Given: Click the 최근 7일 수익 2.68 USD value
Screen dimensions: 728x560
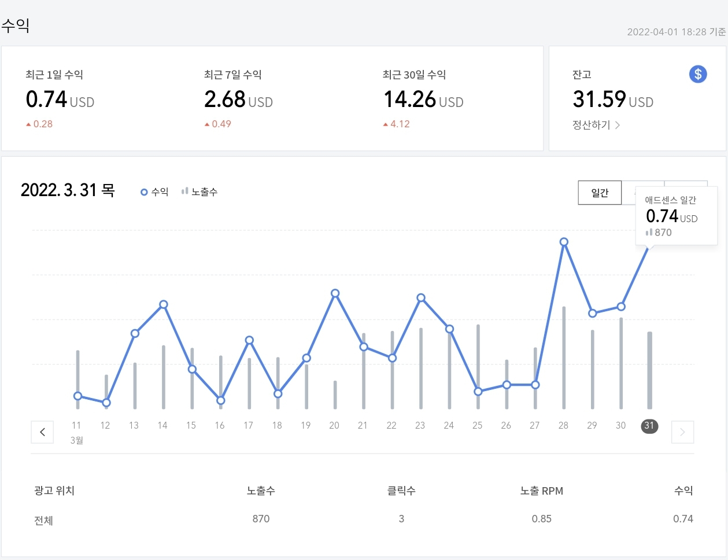Looking at the screenshot, I should 238,100.
